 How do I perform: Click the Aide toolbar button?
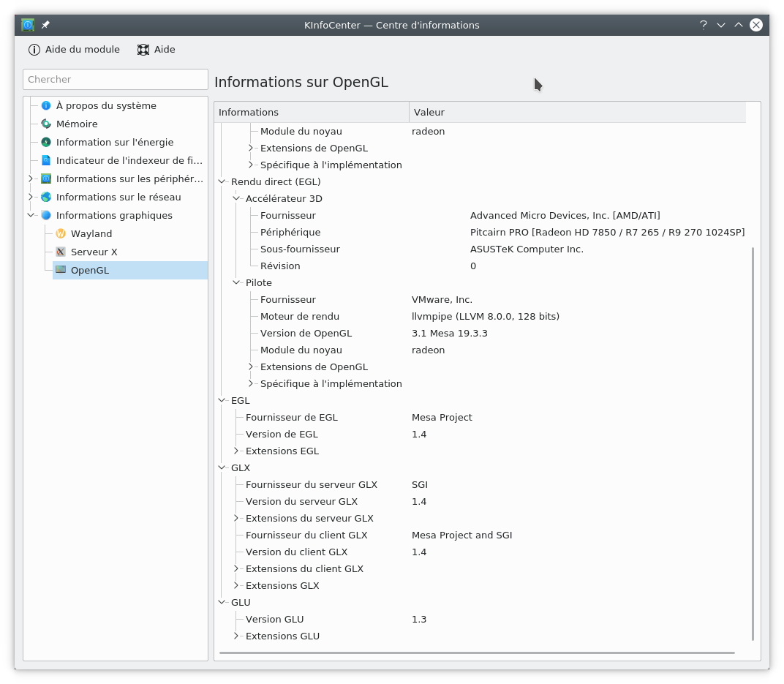[x=156, y=50]
